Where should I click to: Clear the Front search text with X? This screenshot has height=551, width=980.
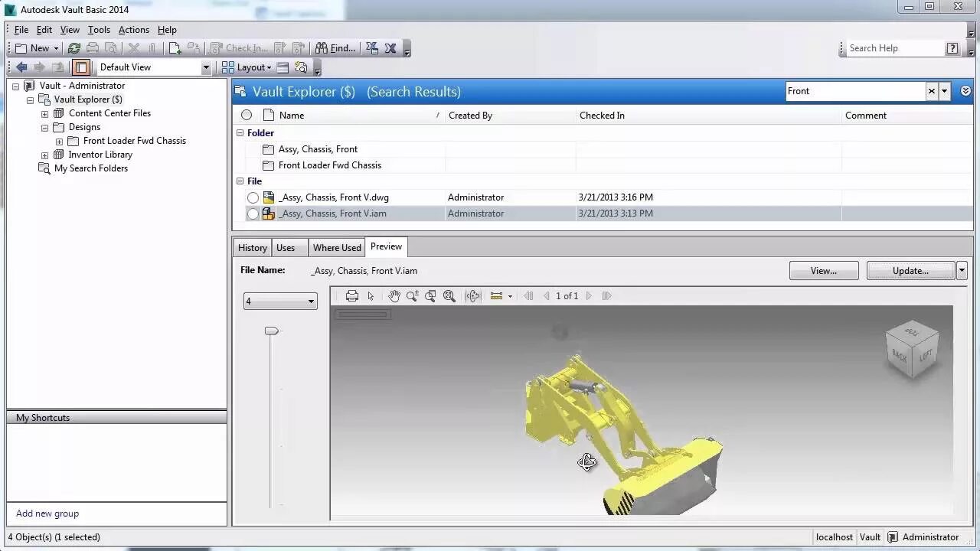[932, 91]
